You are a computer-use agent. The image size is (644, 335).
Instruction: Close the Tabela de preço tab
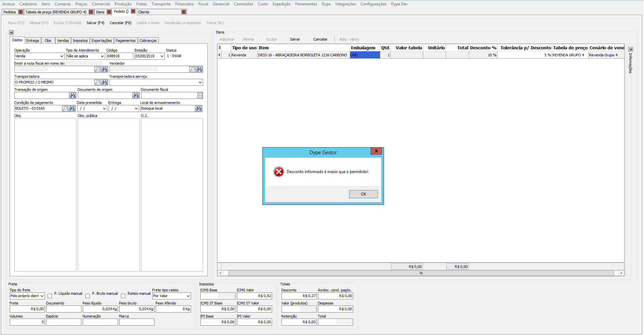[91, 12]
